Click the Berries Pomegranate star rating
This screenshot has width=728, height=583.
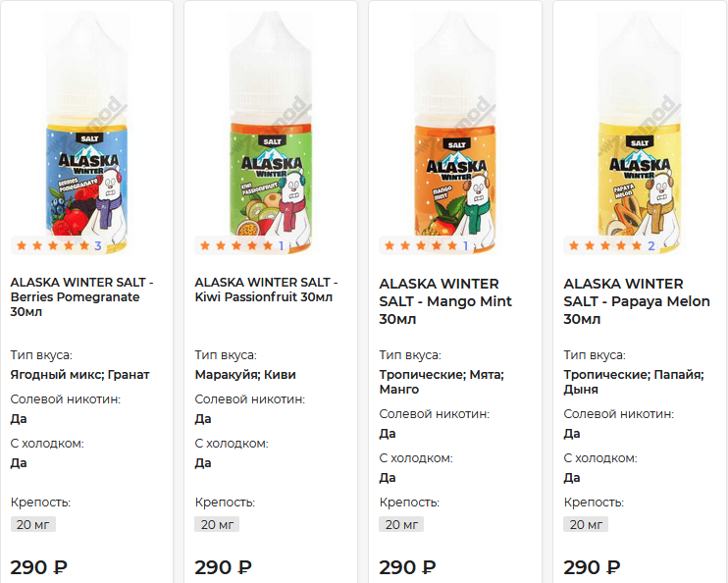pyautogui.click(x=52, y=245)
